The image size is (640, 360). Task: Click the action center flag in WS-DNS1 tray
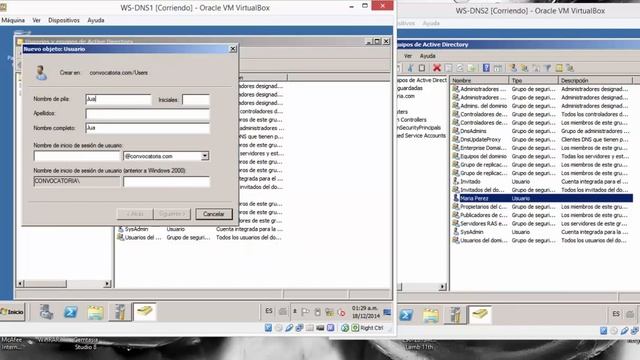[305, 312]
